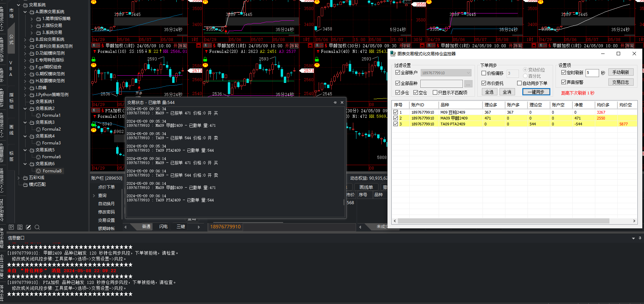Pin the 交易状态 popup window

tap(335, 103)
